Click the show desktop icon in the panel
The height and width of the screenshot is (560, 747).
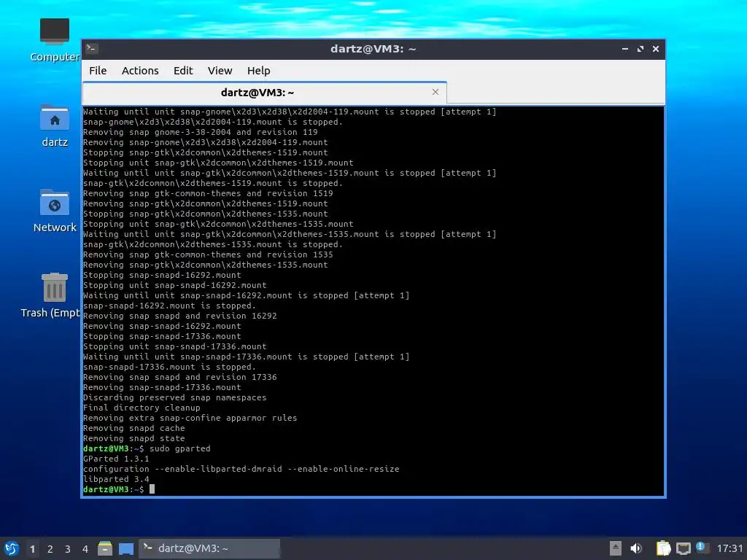[x=126, y=548]
